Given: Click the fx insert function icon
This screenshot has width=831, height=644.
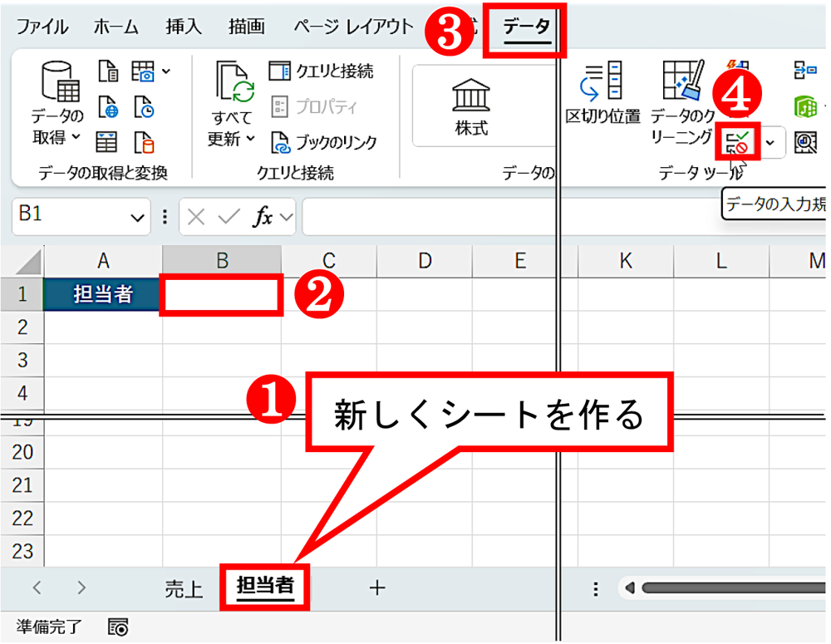Looking at the screenshot, I should [263, 217].
